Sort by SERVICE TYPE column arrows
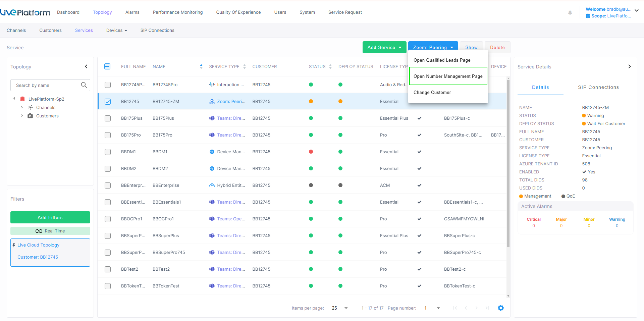 click(x=245, y=66)
